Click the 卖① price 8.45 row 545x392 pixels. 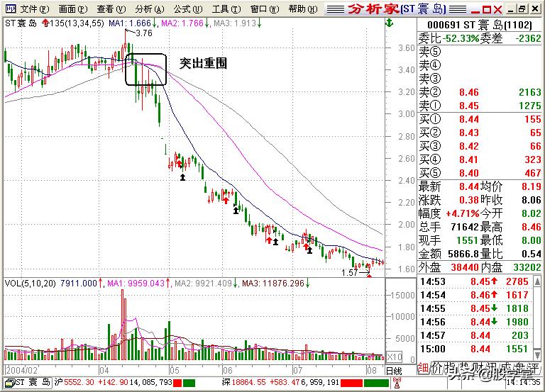tap(480, 106)
